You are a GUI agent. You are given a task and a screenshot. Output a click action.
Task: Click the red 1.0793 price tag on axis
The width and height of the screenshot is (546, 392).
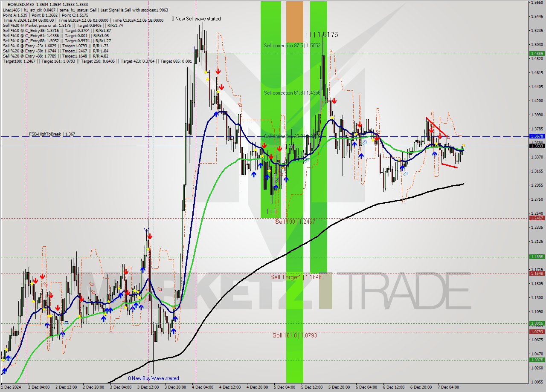[537, 331]
